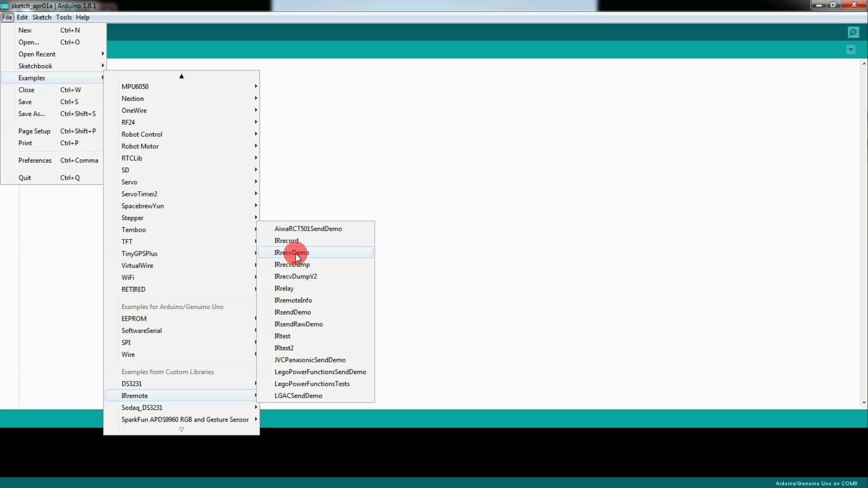The width and height of the screenshot is (868, 488).
Task: Open the IRrecvDumpV2 example
Action: (295, 277)
